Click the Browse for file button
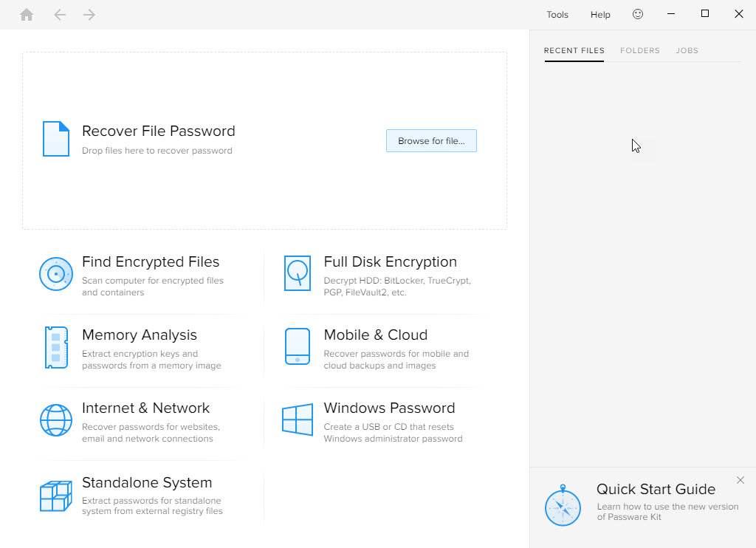Screen dimensions: 756x548 coord(431,141)
